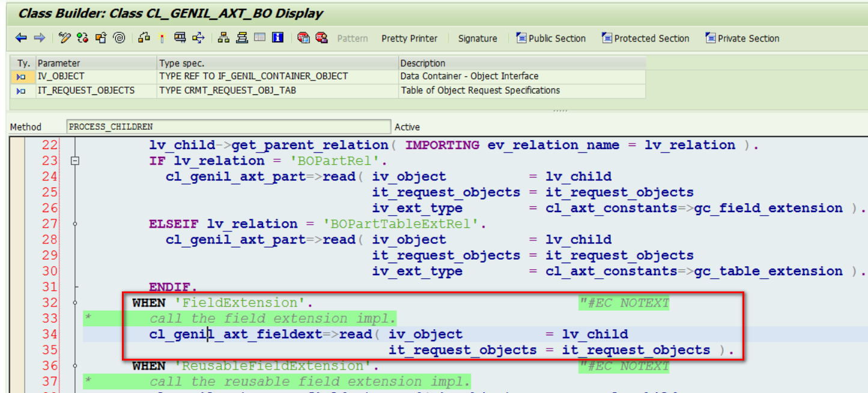The image size is (868, 393).
Task: Click line number 34 in the gutter
Action: [50, 334]
